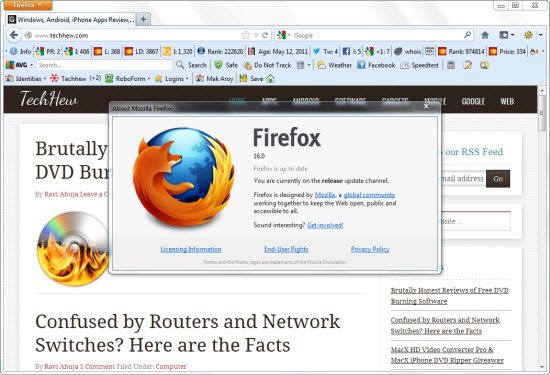The width and height of the screenshot is (550, 375).
Task: Go to the home page icon
Action: click(x=485, y=35)
